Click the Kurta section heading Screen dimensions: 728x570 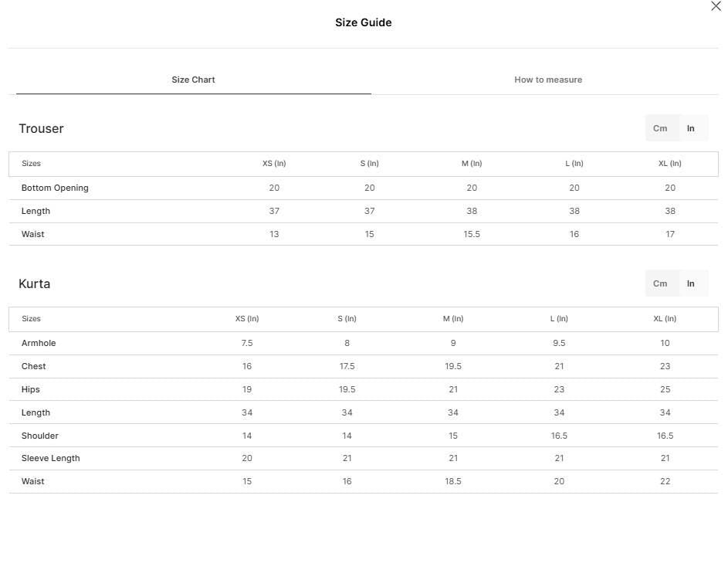click(x=35, y=283)
